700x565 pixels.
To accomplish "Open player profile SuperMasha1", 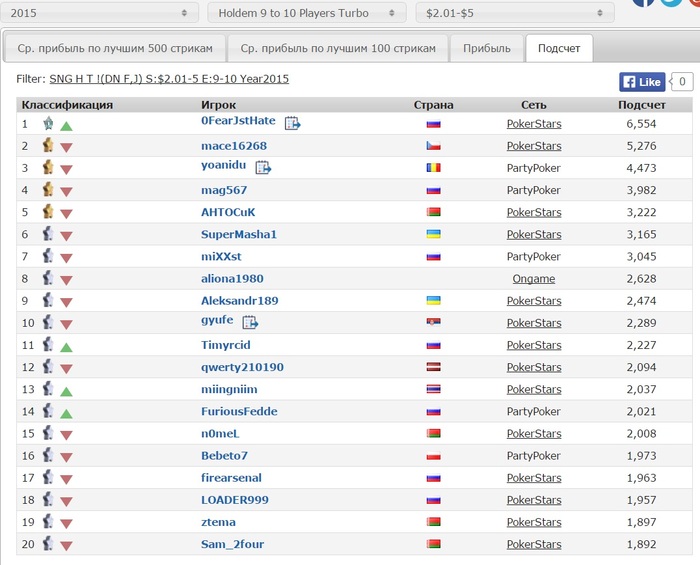I will [x=239, y=234].
